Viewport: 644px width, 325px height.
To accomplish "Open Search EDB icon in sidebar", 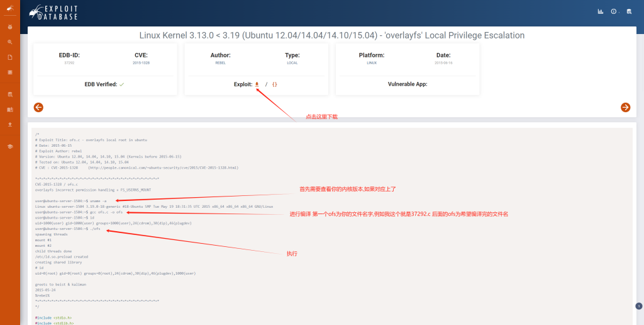I will tap(10, 94).
